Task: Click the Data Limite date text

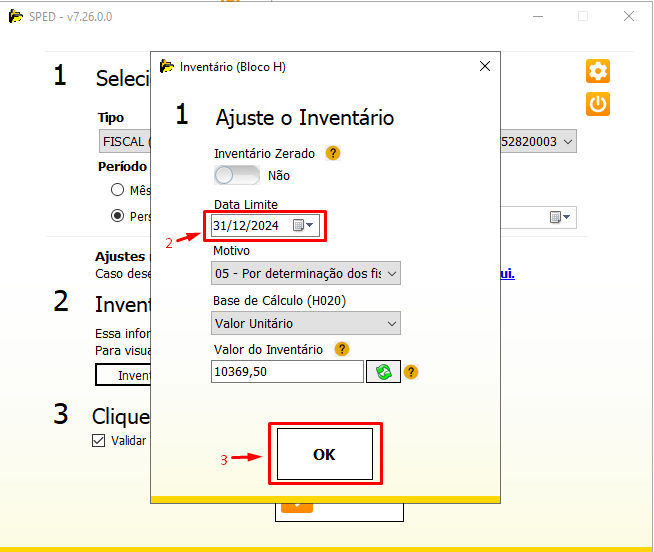Action: click(x=247, y=225)
